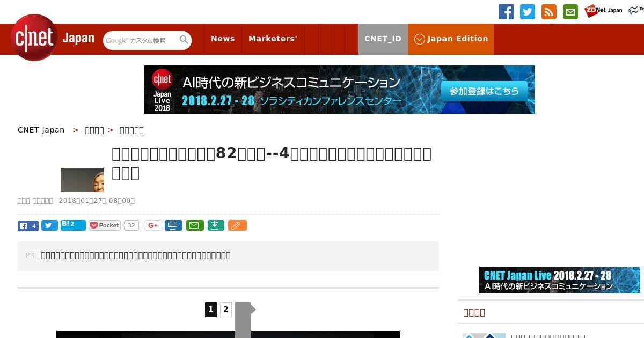Viewport: 644px width, 338px height.
Task: Open the RSS feed icon
Action: 549,12
